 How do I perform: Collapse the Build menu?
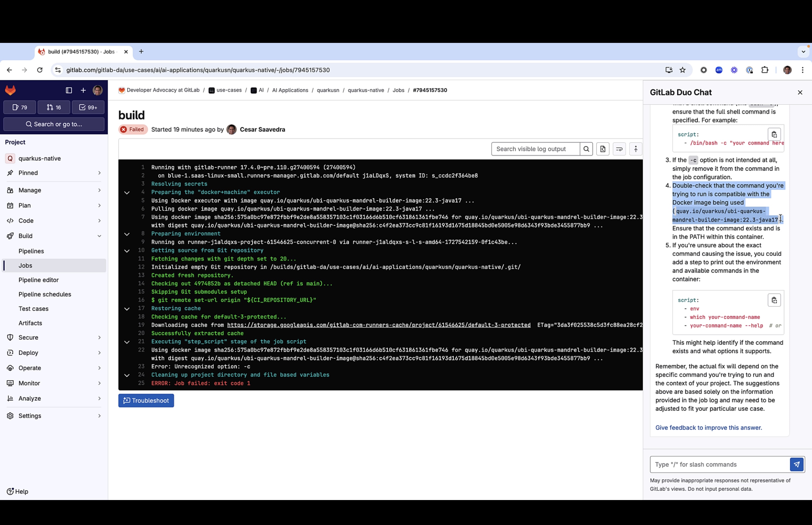coord(54,236)
